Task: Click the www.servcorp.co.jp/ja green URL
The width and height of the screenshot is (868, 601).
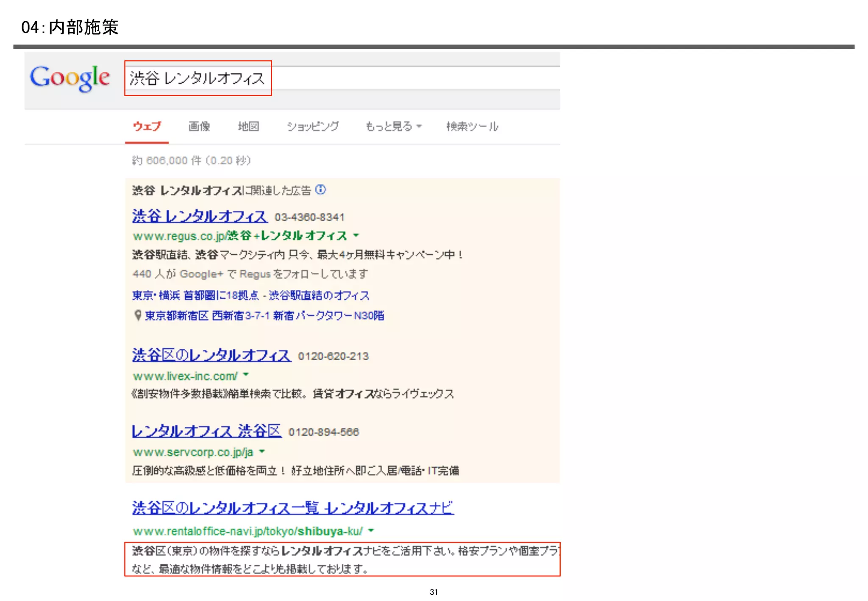Action: tap(193, 452)
